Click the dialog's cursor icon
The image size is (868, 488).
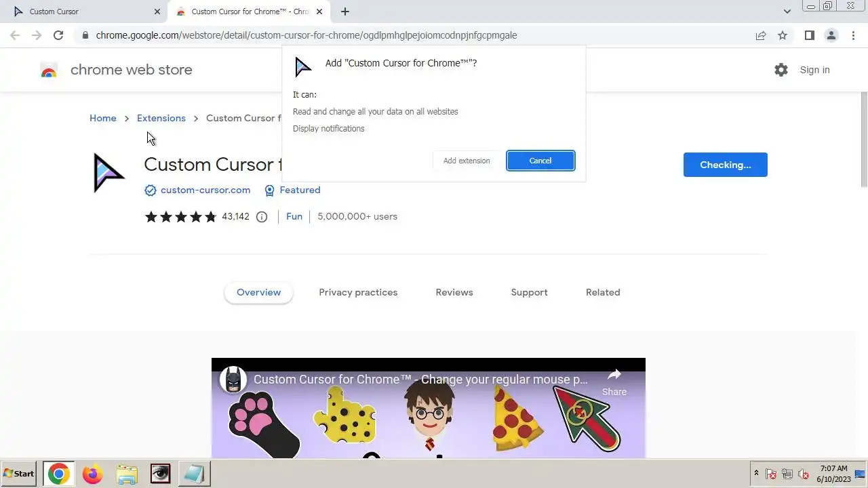(x=302, y=66)
